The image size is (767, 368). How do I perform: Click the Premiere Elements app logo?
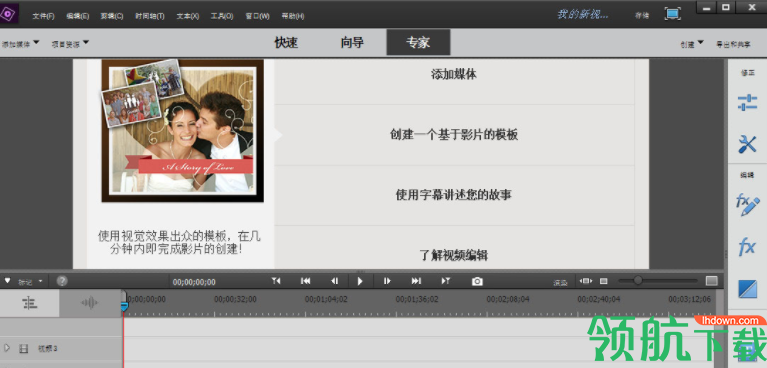click(x=9, y=14)
